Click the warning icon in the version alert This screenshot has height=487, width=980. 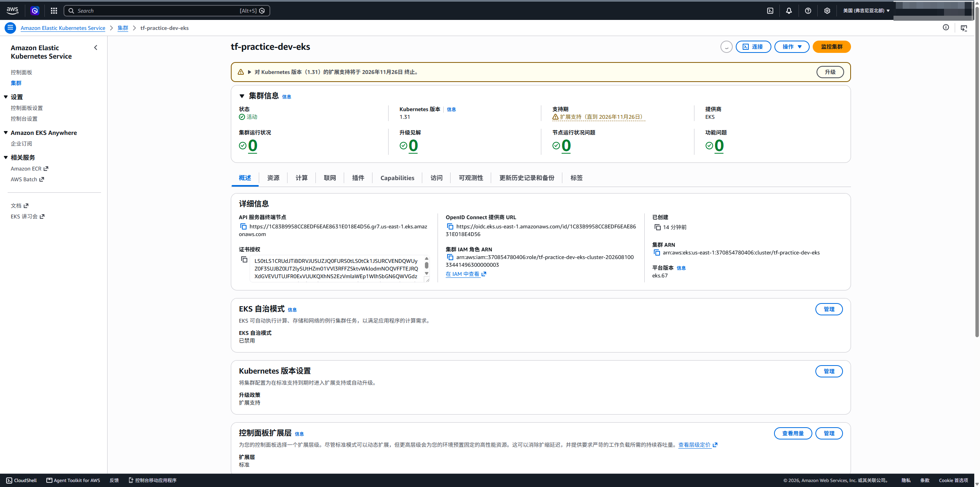coord(241,72)
